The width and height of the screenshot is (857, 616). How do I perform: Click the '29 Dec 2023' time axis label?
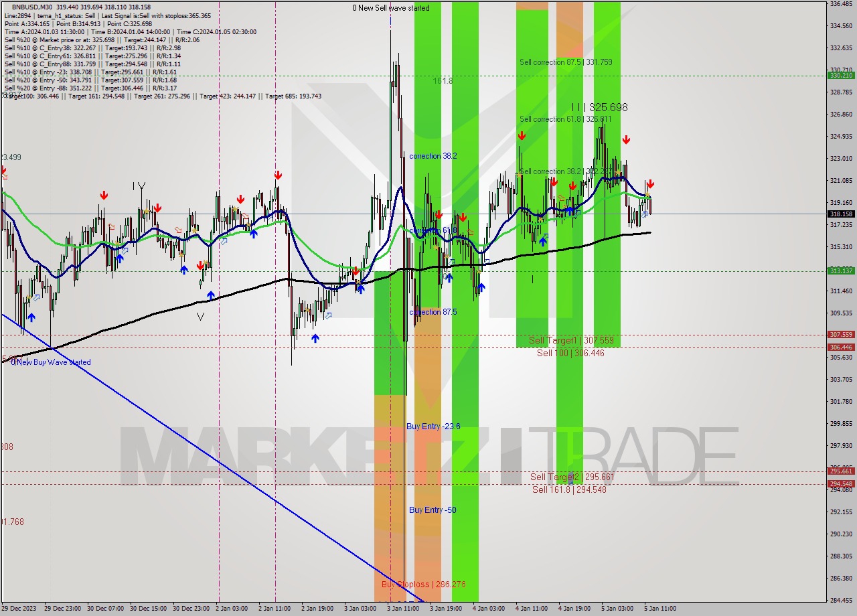pyautogui.click(x=19, y=609)
